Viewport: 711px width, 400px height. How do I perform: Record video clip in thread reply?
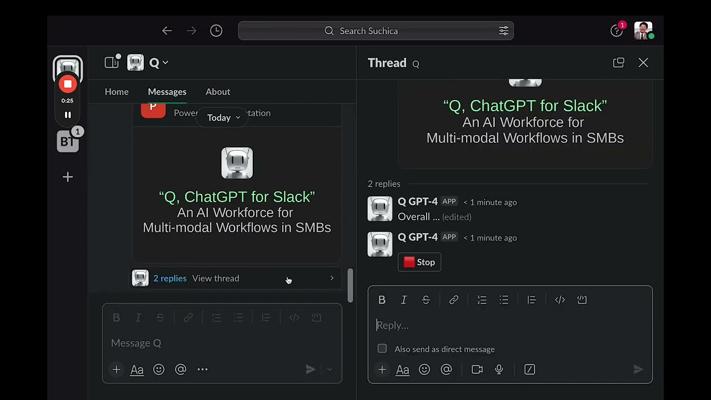click(477, 370)
